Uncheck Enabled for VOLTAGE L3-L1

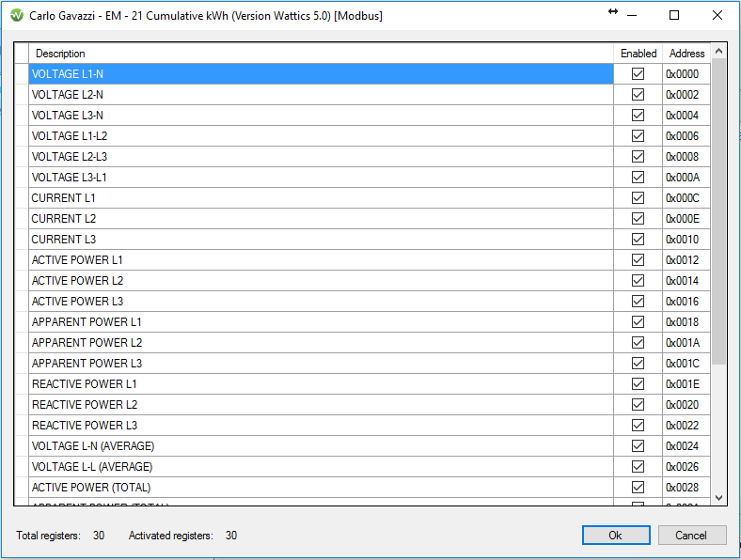pyautogui.click(x=638, y=177)
